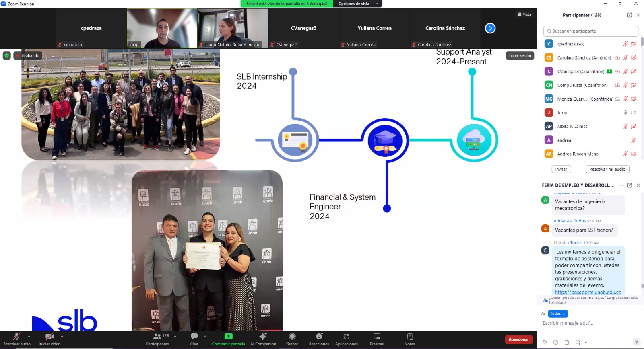
Task: Open Opciones de vista dropdown
Action: click(357, 4)
